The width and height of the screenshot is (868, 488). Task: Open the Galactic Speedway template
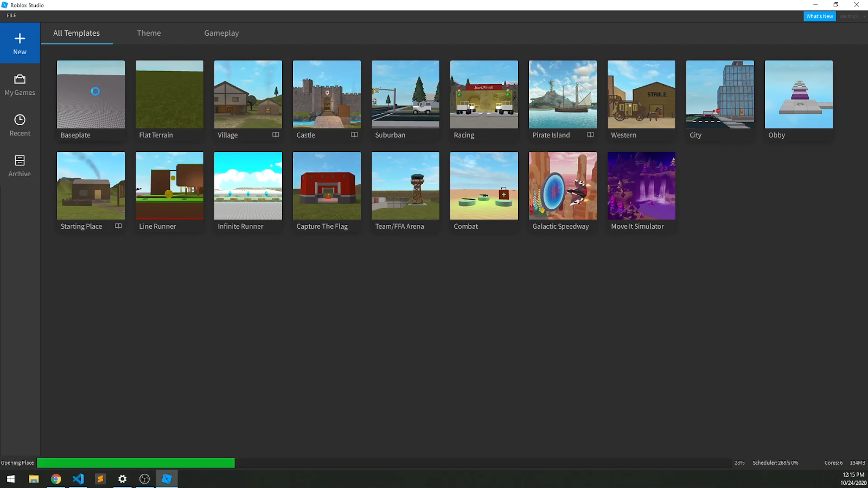[562, 185]
